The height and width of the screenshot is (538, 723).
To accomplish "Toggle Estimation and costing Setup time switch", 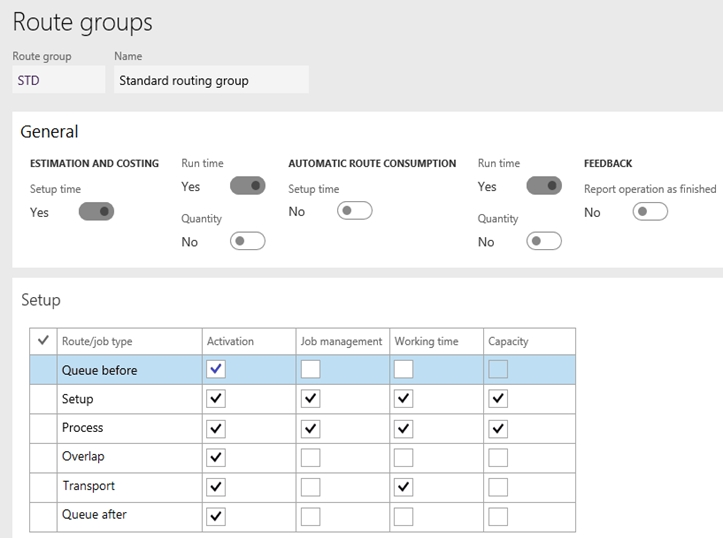I will (x=96, y=212).
